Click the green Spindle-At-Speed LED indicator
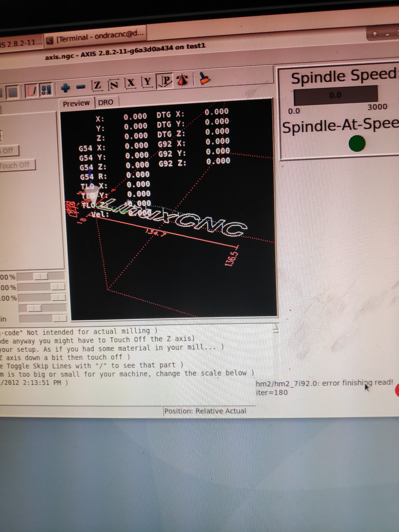 coord(357,143)
